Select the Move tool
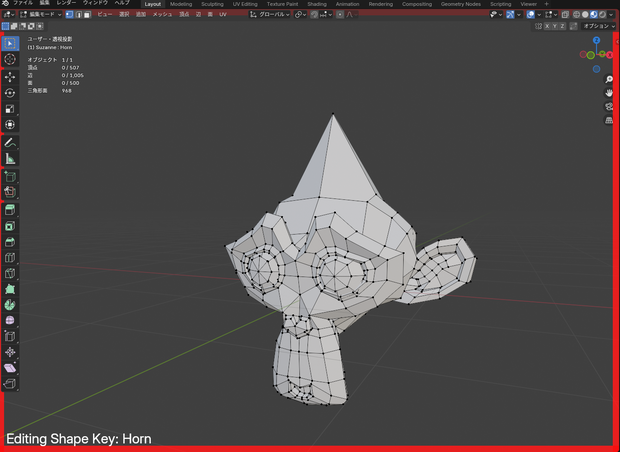Image resolution: width=620 pixels, height=452 pixels. 10,77
